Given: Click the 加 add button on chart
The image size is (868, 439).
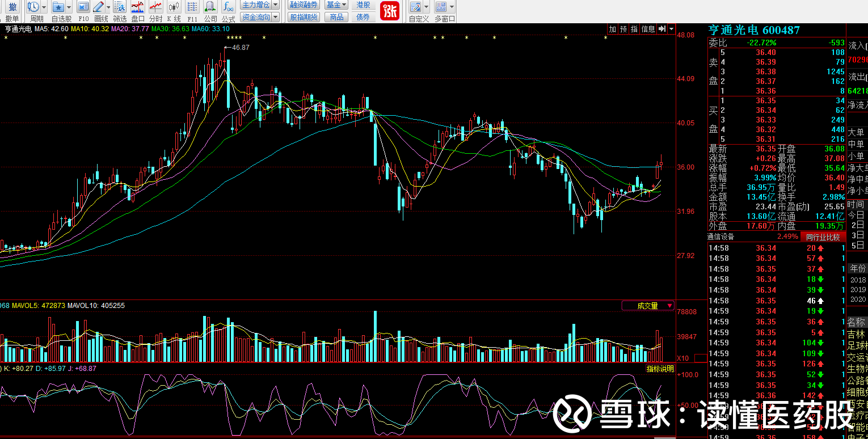Looking at the screenshot, I should pyautogui.click(x=613, y=29).
